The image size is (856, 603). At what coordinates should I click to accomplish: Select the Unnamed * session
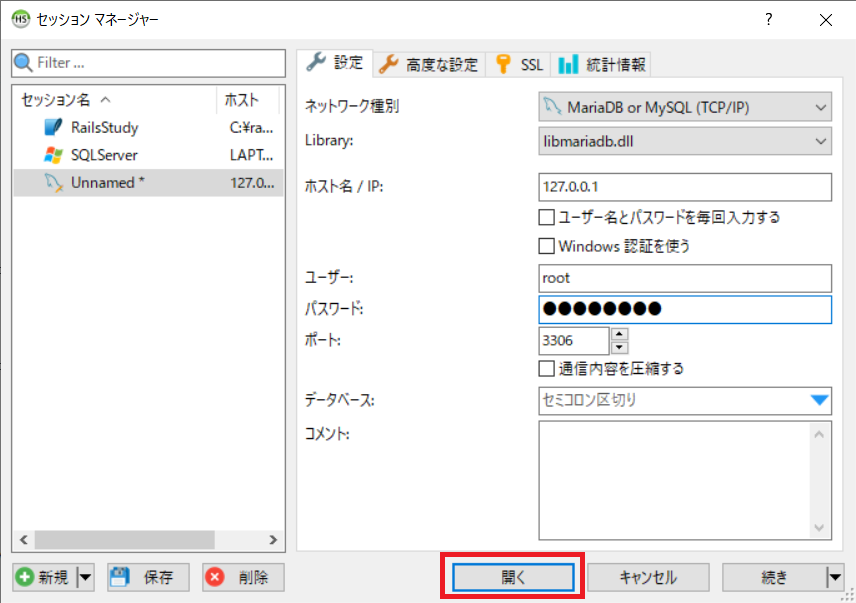(x=148, y=182)
